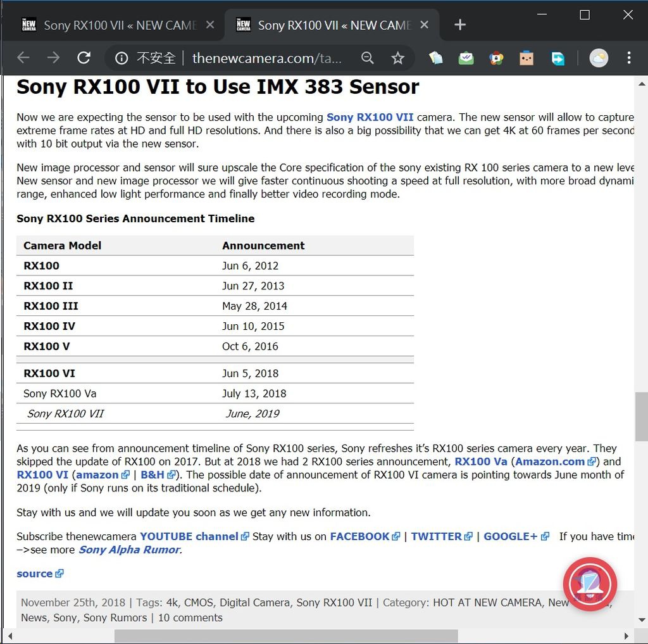Open the Chrome three-dot menu
This screenshot has width=648, height=644.
[x=628, y=58]
